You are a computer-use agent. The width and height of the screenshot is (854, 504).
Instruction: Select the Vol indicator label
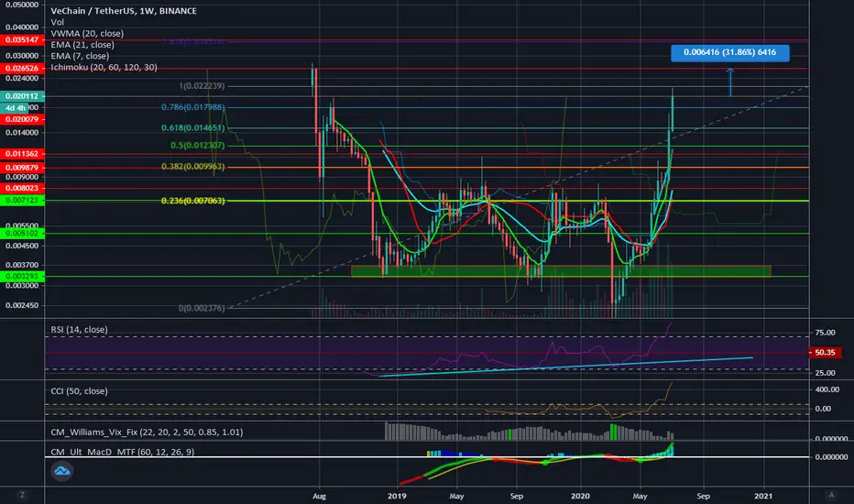click(57, 22)
